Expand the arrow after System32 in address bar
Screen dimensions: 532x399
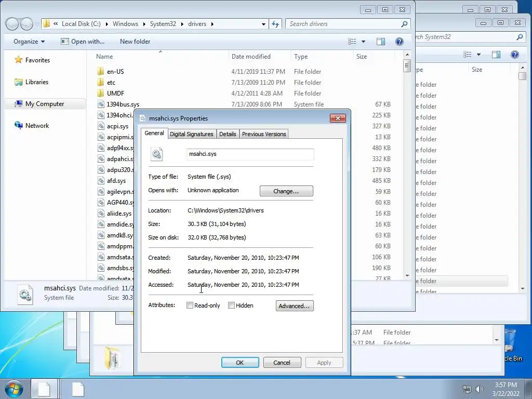click(182, 24)
